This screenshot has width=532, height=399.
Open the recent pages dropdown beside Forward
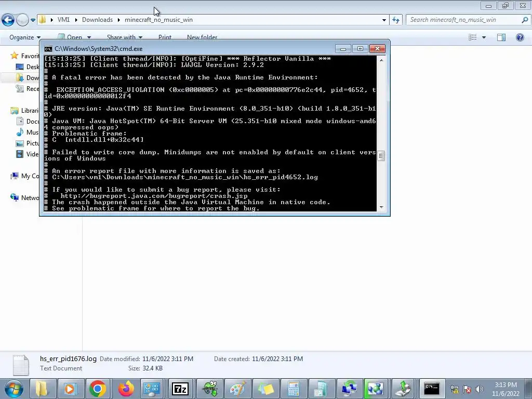[x=33, y=20]
